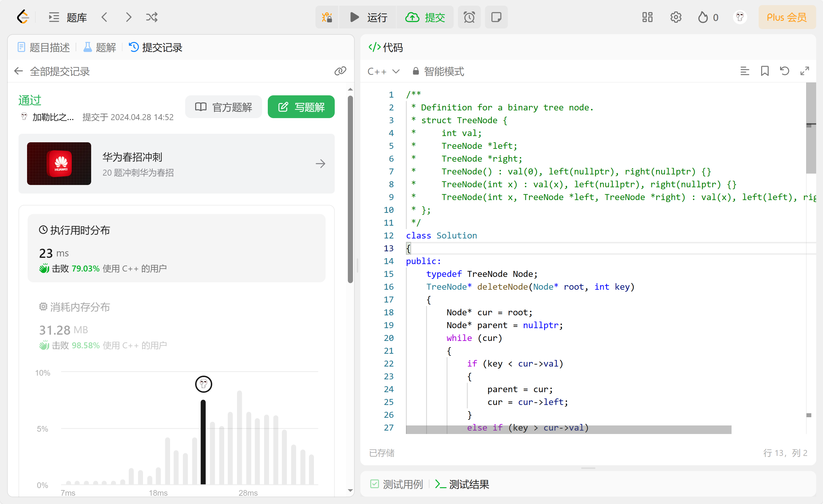Open the layout grid icon

pos(647,17)
